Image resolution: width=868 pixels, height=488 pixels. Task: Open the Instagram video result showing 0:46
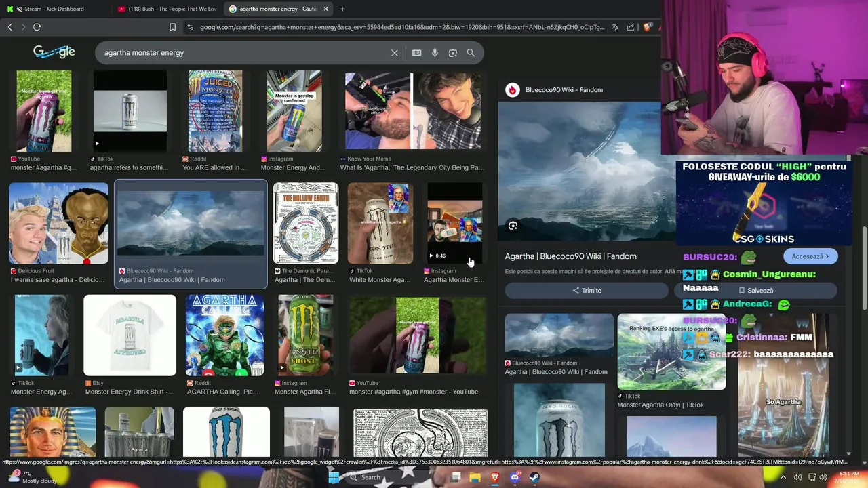454,223
